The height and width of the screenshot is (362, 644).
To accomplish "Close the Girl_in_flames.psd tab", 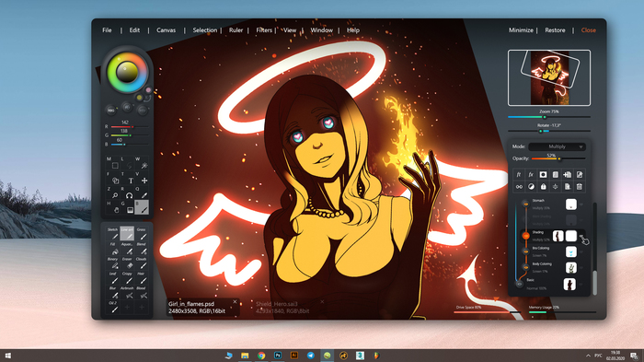I will (x=235, y=302).
